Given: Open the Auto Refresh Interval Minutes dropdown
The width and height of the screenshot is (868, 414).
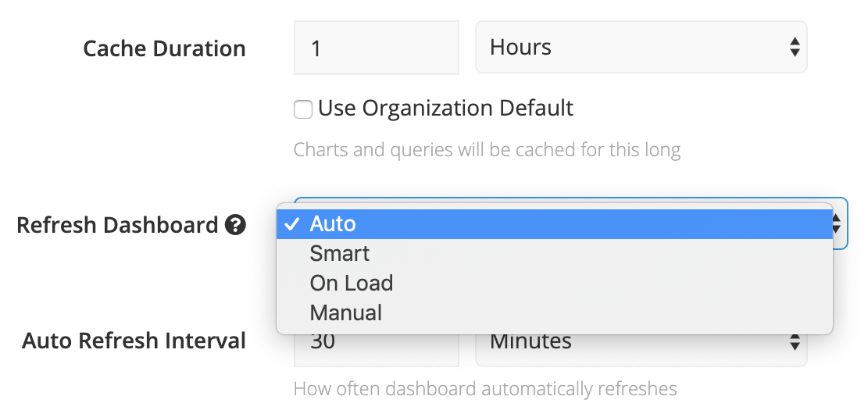Looking at the screenshot, I should [641, 350].
